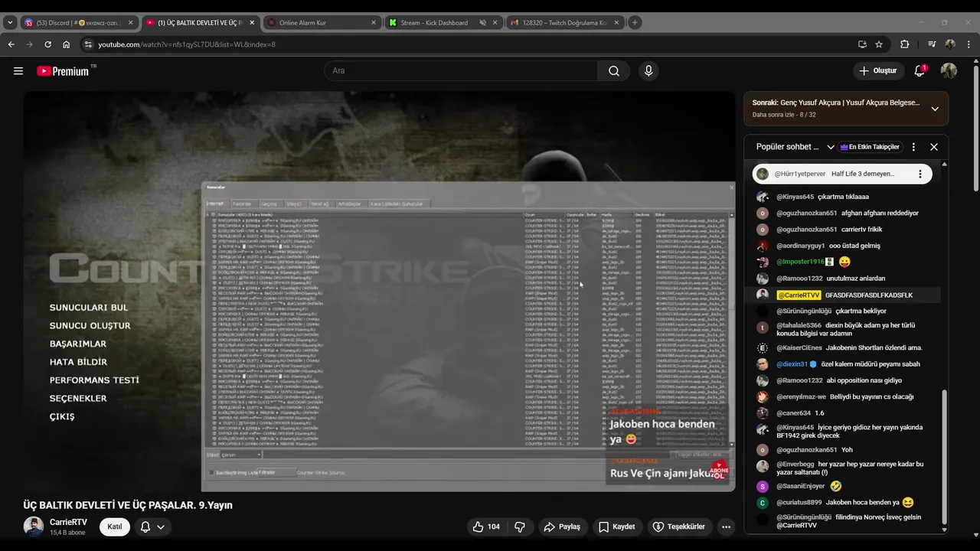Open a new browser tab
This screenshot has height=551, width=980.
(635, 22)
